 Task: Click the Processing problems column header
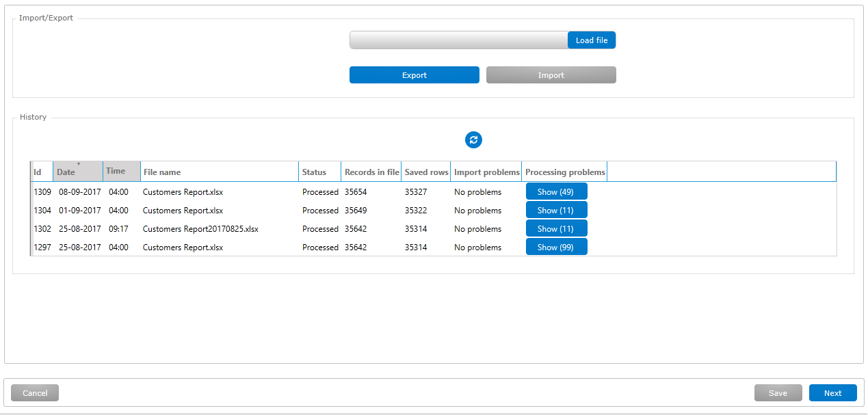[564, 172]
